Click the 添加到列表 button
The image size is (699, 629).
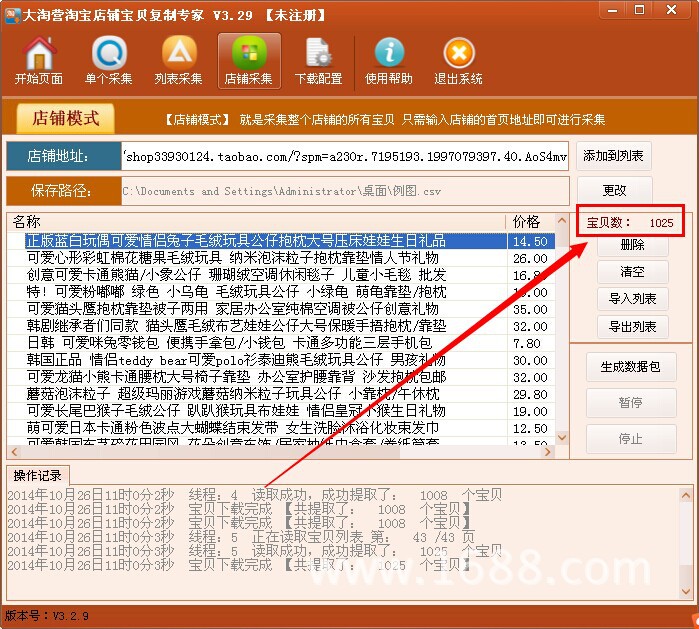point(613,156)
